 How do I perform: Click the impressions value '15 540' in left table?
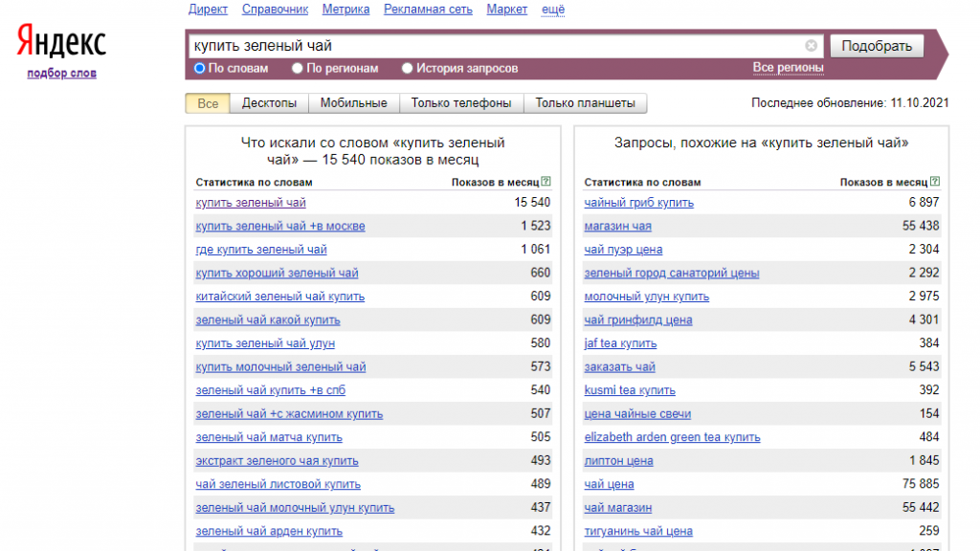tap(532, 203)
